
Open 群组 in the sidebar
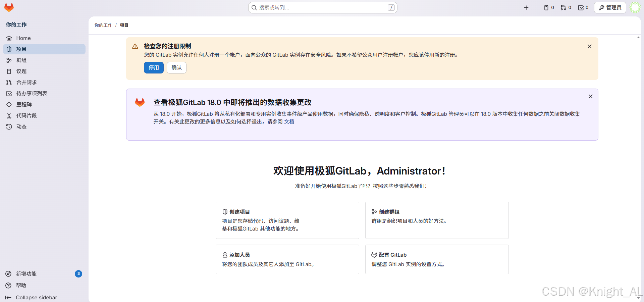44,60
